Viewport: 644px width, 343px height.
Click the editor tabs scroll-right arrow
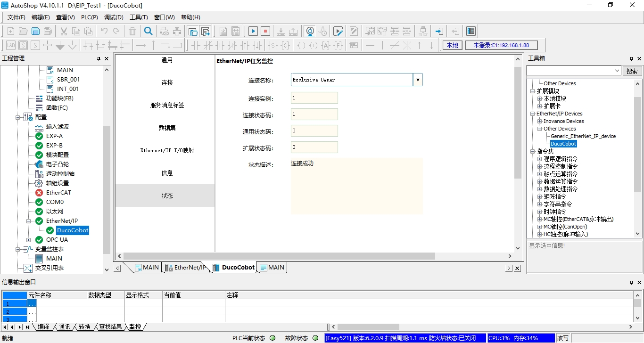(x=509, y=268)
